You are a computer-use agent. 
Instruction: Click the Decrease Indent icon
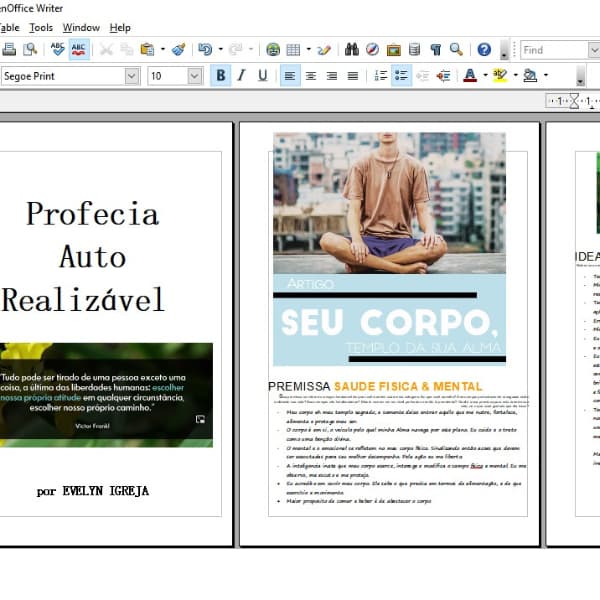[x=422, y=75]
